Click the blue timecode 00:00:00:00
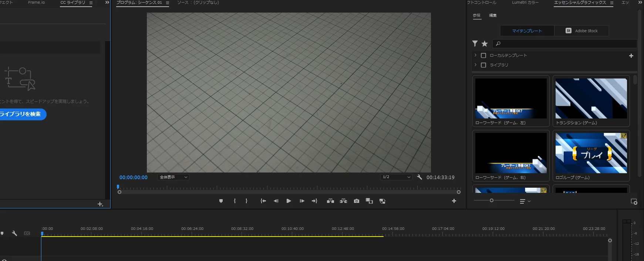Screen dimensions: 644x261 tap(134, 177)
